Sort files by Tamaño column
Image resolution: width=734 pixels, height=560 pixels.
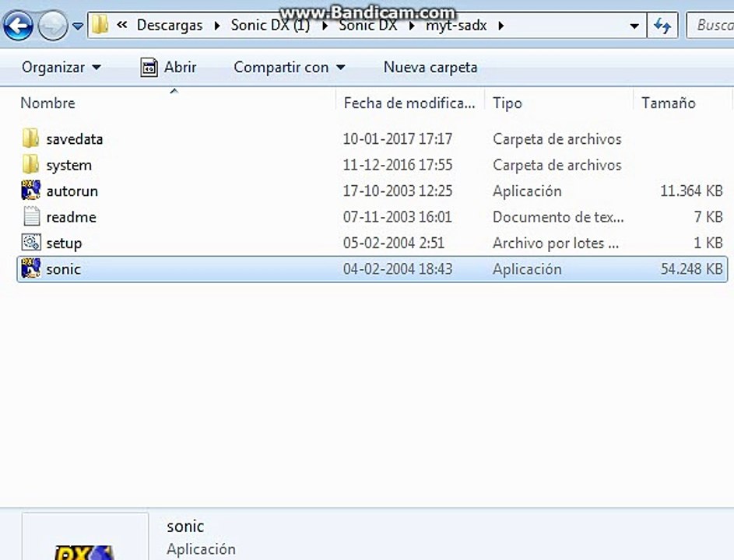point(668,103)
